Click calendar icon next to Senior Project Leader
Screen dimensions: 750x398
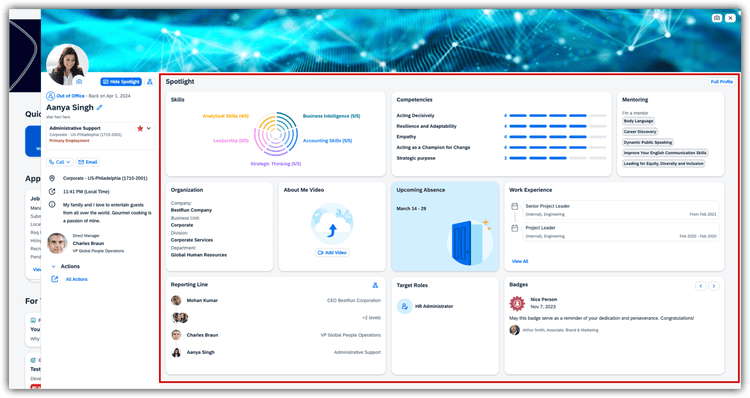515,206
